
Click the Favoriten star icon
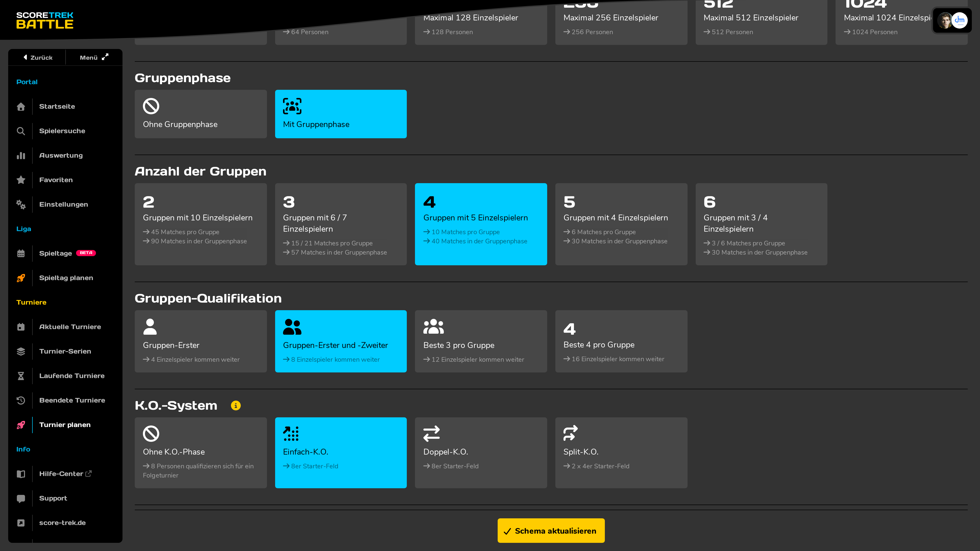point(21,180)
